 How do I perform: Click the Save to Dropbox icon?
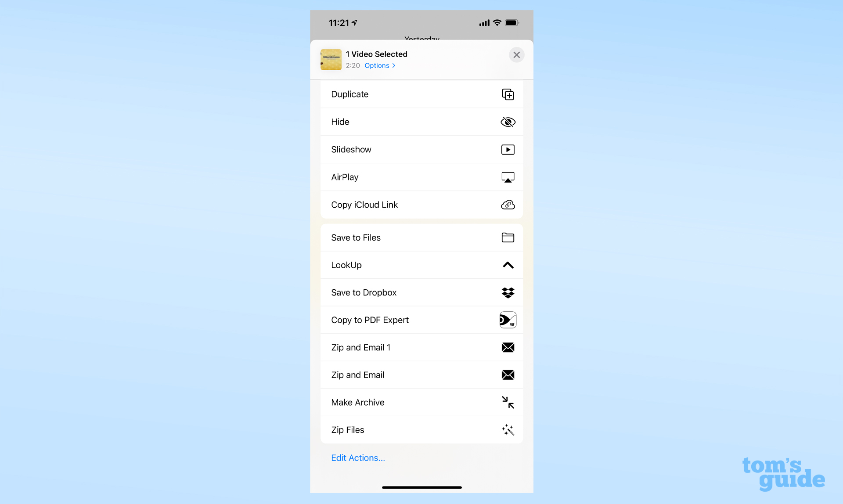[x=508, y=292]
